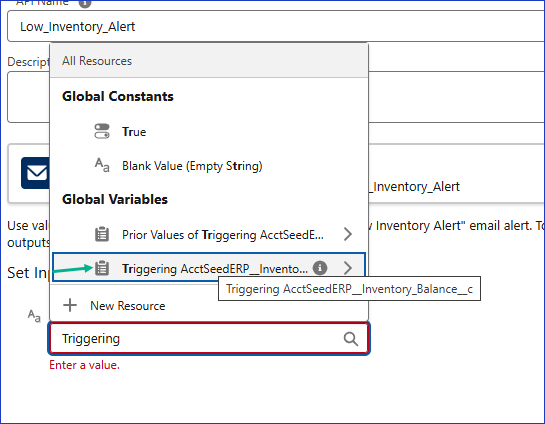545x424 pixels.
Task: Choose Triggering AcctSeedERP__Invento... item
Action: point(209,268)
